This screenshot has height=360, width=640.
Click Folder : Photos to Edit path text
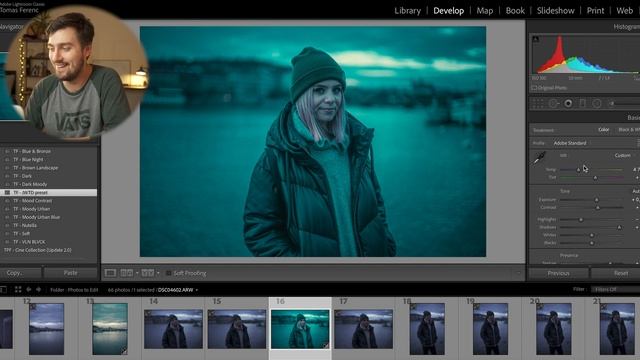click(74, 290)
